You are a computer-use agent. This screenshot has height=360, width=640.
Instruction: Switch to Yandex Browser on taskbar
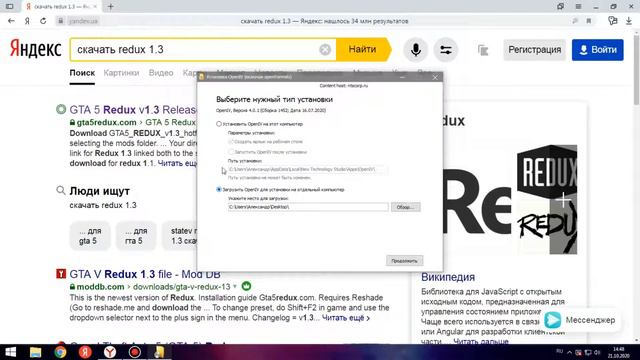tap(109, 352)
